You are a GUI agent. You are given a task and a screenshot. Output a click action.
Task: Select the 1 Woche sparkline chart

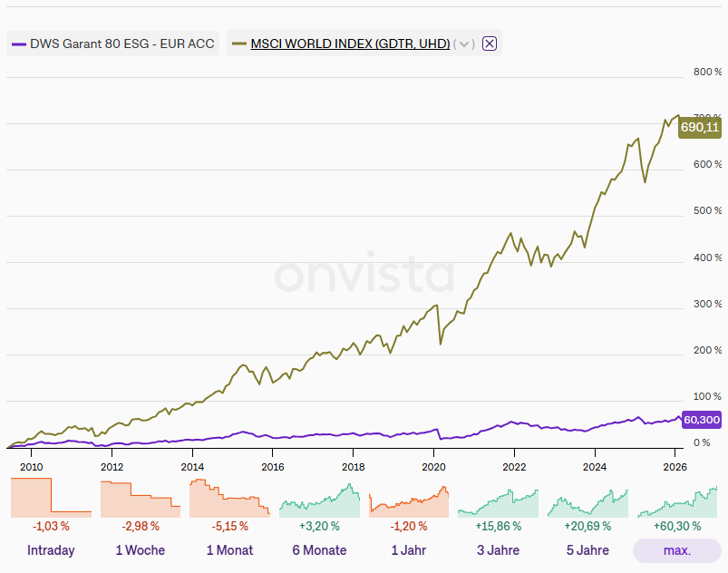tap(140, 497)
